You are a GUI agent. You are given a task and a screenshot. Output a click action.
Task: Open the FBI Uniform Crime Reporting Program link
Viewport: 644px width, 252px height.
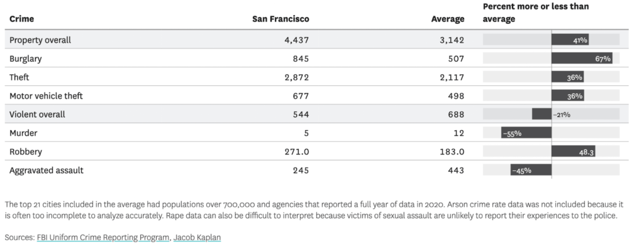point(104,237)
